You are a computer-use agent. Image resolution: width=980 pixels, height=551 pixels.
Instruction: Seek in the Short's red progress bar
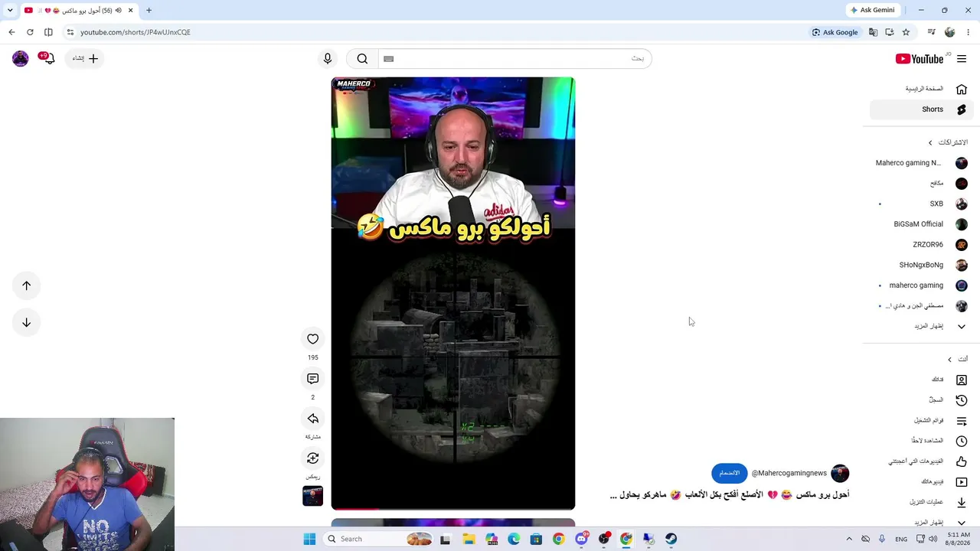(452, 508)
